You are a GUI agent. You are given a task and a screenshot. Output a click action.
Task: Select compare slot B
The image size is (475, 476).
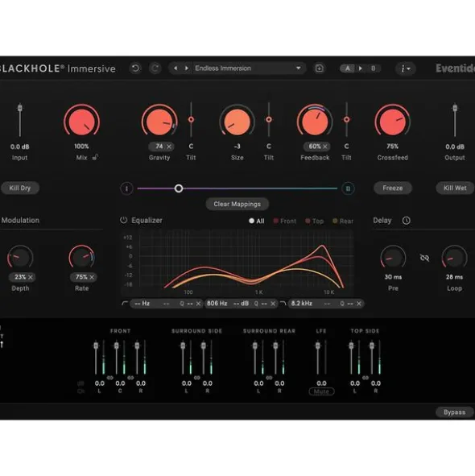[374, 68]
